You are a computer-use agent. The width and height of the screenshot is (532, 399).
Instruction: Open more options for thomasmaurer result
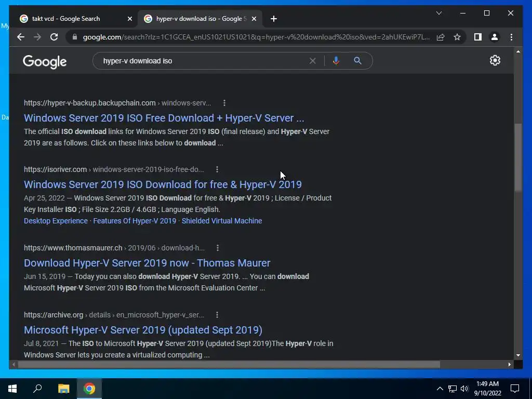pos(218,248)
